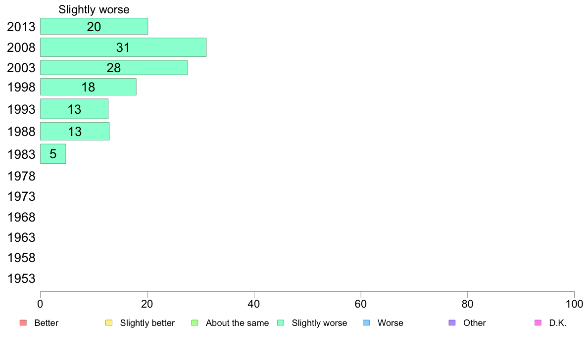
Task: Click the Slightly better yellow legend swatch
Action: click(x=109, y=323)
